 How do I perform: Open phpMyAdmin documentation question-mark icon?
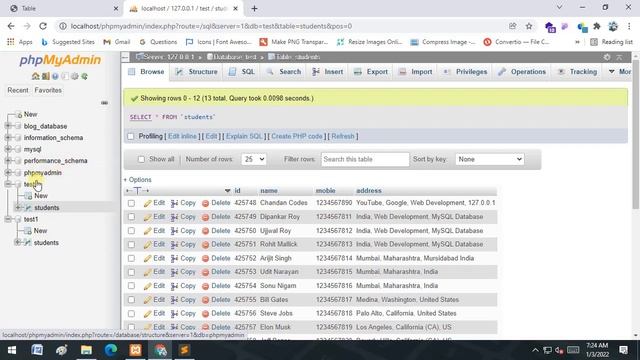tap(55, 76)
